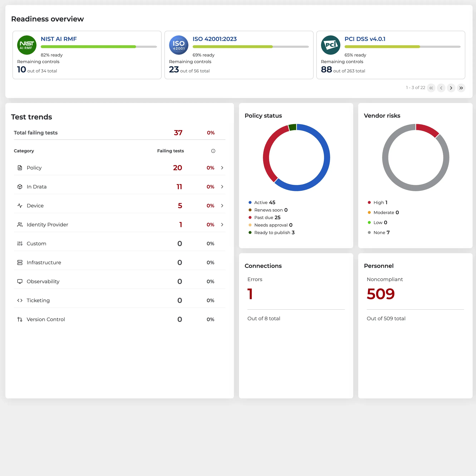476x476 pixels.
Task: Click the In Drata cube icon
Action: [20, 187]
